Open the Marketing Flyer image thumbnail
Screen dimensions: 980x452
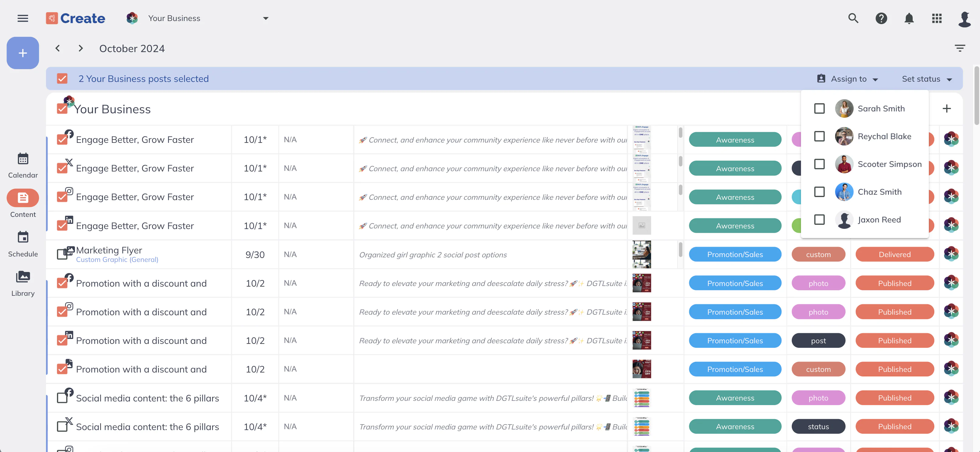point(641,255)
